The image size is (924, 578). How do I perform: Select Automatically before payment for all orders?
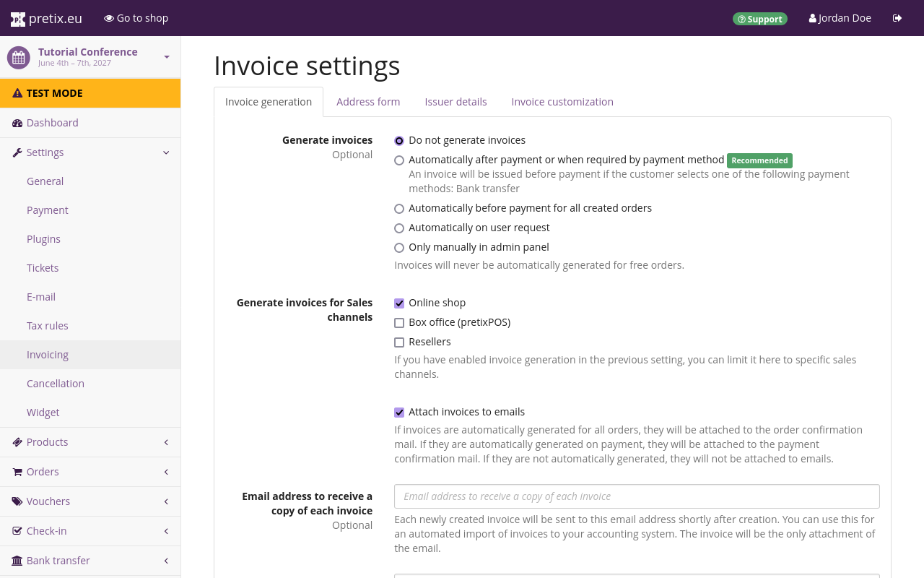pos(399,209)
